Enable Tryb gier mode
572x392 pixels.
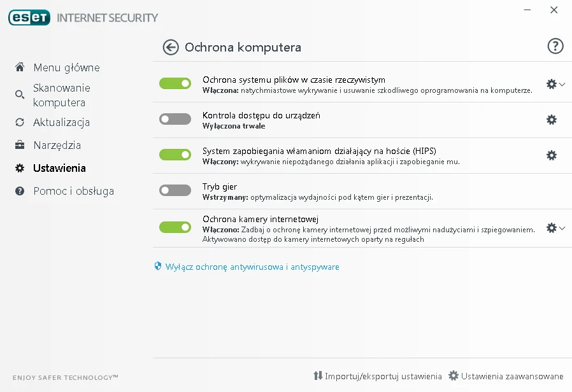pyautogui.click(x=175, y=190)
